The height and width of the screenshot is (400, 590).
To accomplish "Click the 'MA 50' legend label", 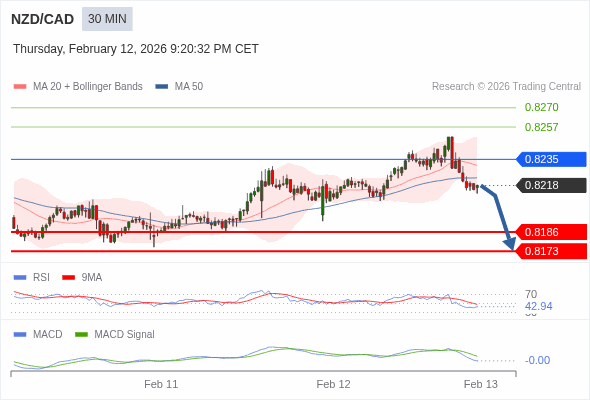I will click(x=189, y=87).
